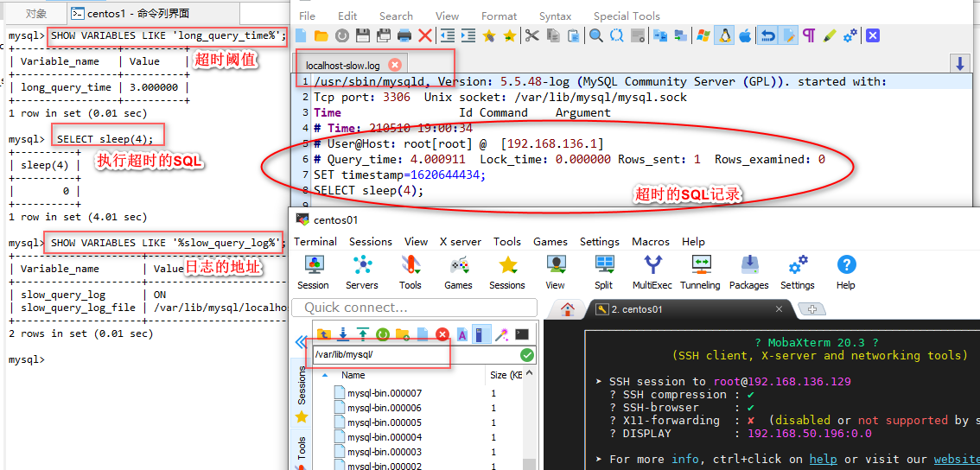Click the blue arrows replace icon in toolbar

(x=616, y=35)
